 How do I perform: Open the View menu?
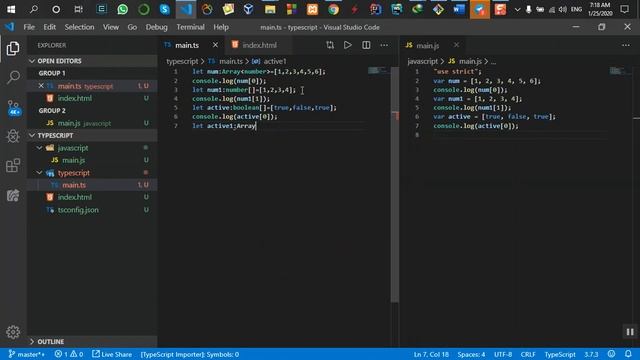click(x=111, y=27)
